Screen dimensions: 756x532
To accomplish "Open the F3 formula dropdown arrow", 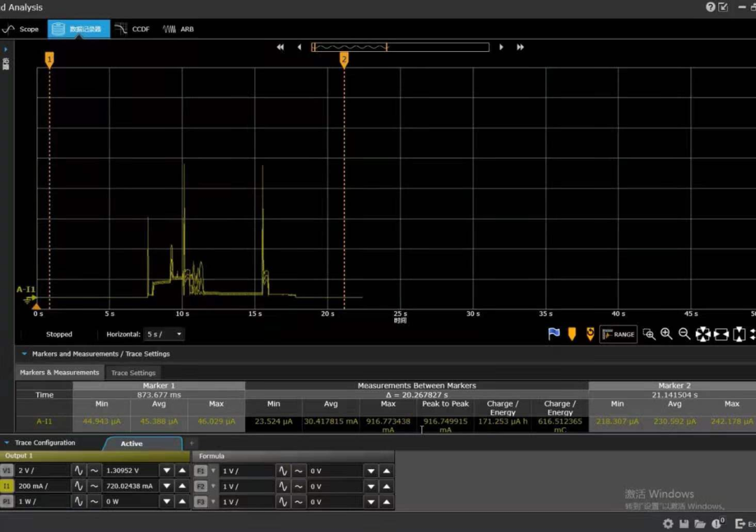I will coord(213,502).
